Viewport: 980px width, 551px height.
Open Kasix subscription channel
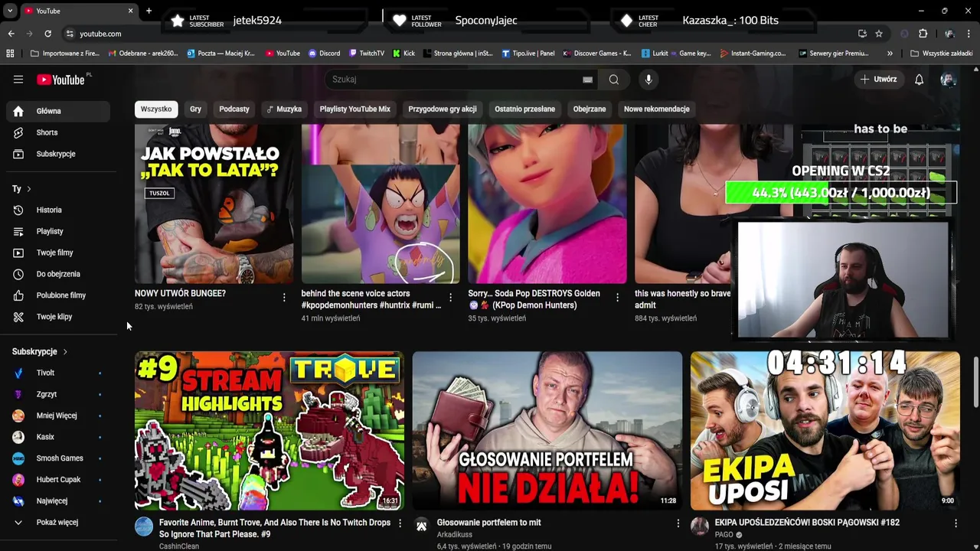tap(58, 437)
